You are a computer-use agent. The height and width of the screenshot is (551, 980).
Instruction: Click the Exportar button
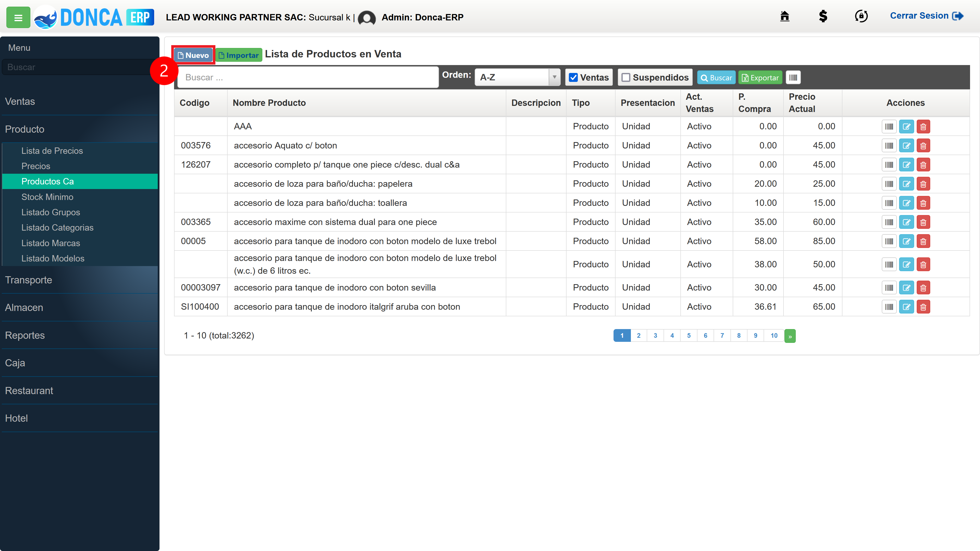760,78
